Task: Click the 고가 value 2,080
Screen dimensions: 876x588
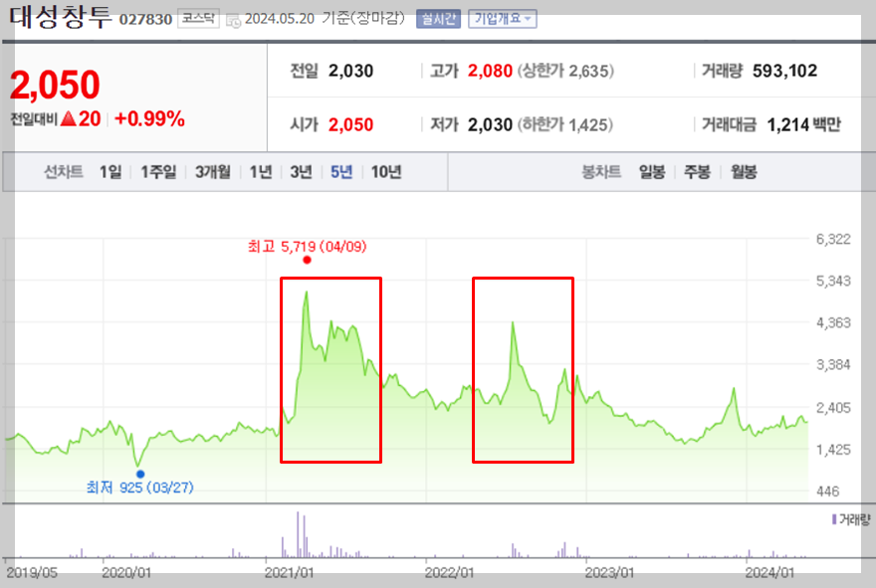Action: [x=490, y=71]
